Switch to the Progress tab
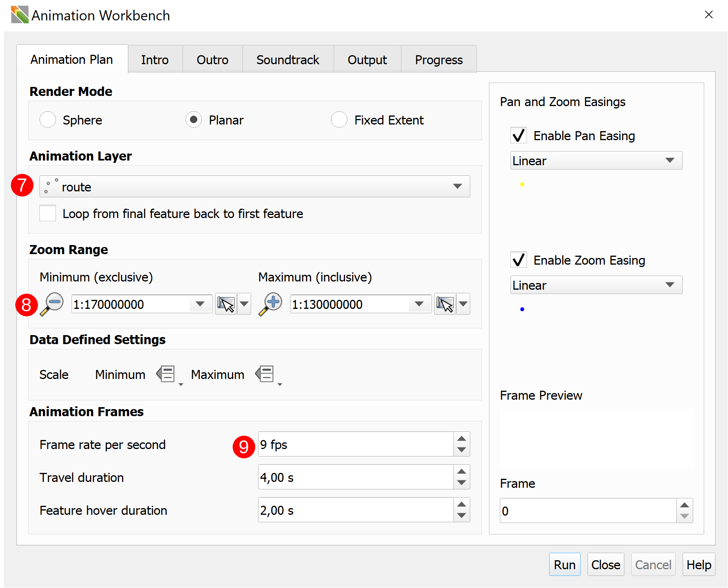 click(439, 60)
